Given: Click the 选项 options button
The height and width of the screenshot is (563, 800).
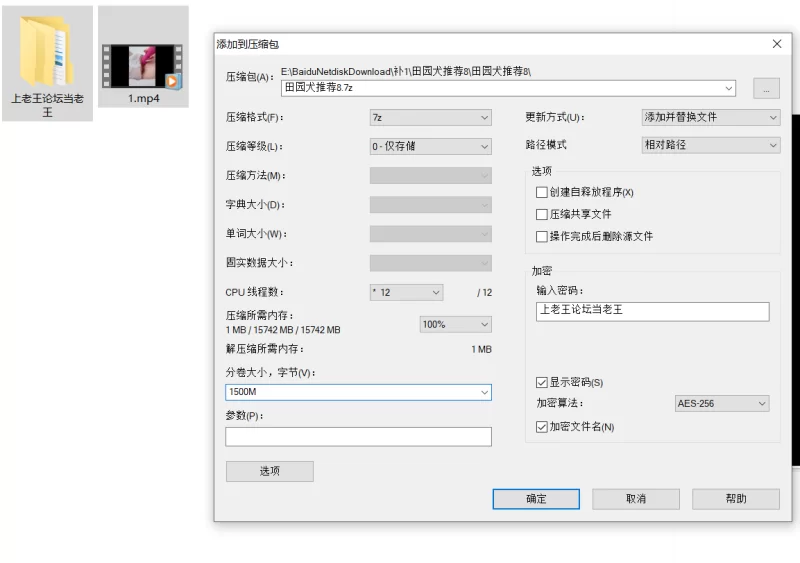Looking at the screenshot, I should [270, 471].
